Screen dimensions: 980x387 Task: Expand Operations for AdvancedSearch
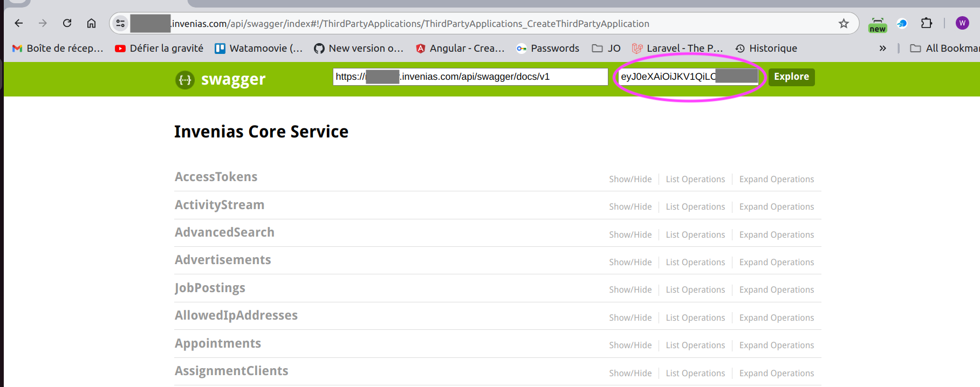pyautogui.click(x=777, y=234)
